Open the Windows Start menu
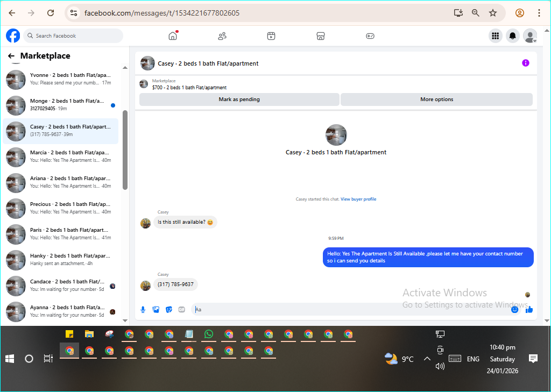 [10, 359]
